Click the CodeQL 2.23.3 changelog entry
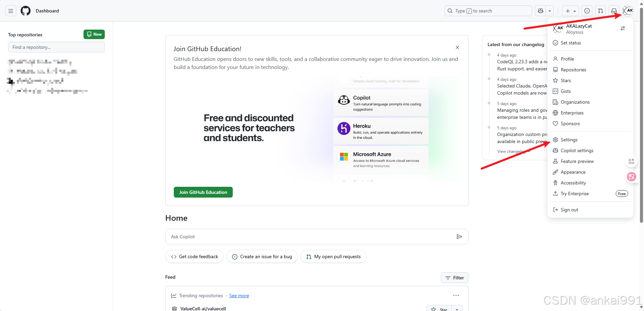 coord(522,65)
